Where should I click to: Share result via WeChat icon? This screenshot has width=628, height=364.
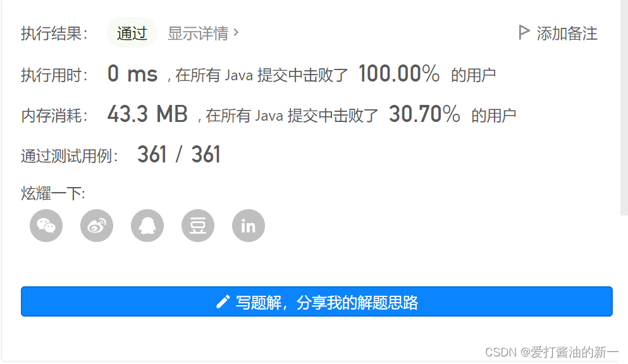tap(46, 226)
